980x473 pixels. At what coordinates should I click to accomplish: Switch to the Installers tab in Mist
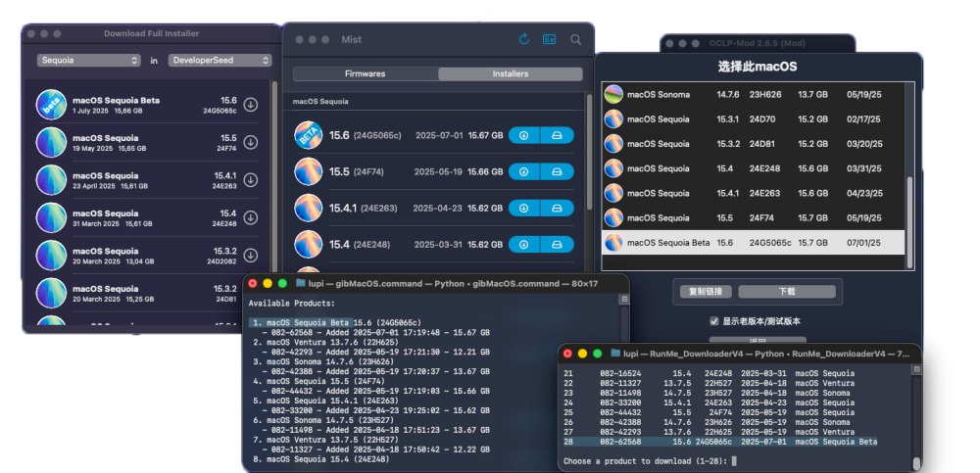pos(510,73)
